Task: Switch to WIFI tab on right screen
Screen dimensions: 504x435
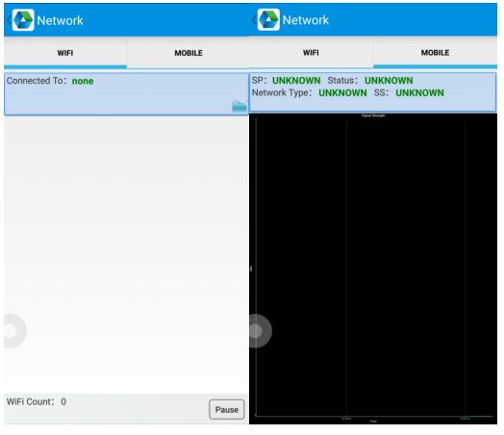Action: click(x=311, y=53)
